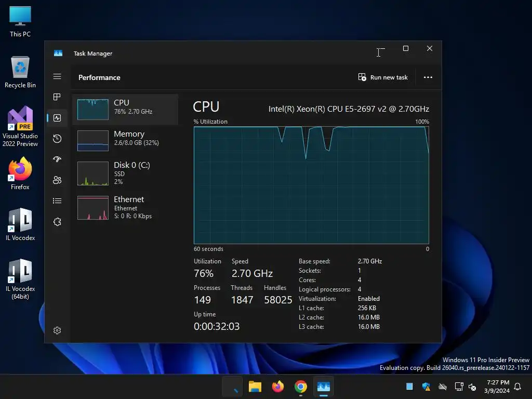The height and width of the screenshot is (399, 532).
Task: Click the Disk 0 mini graph thumbnail
Action: 93,174
